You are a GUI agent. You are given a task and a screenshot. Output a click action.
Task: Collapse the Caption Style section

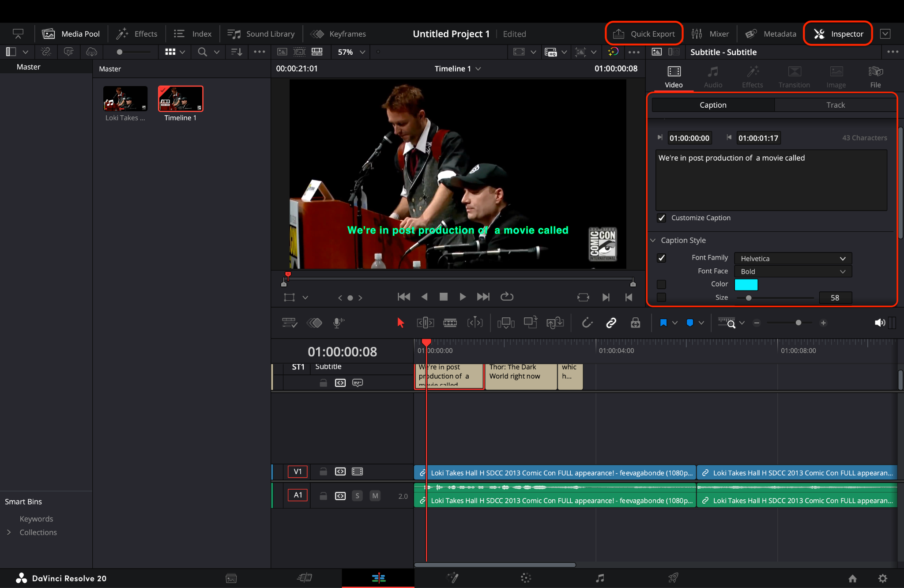click(x=654, y=240)
